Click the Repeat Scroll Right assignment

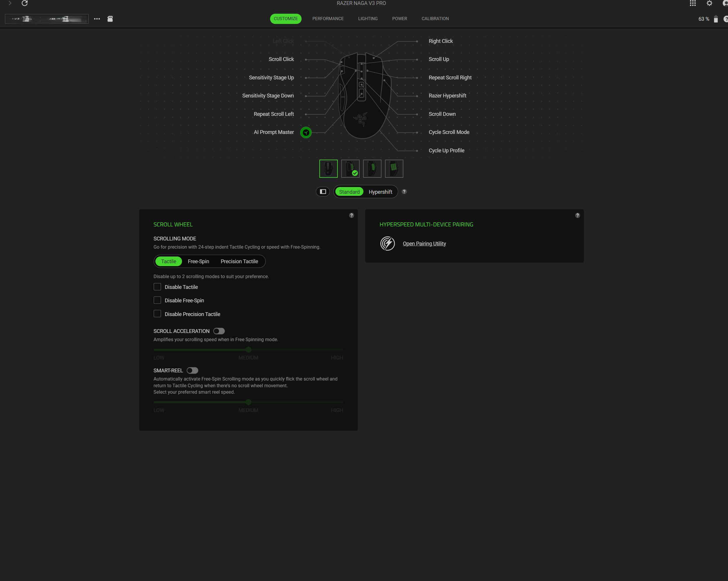click(450, 78)
